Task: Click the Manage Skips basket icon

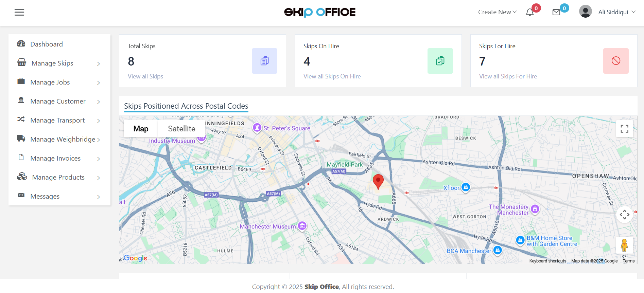Action: point(22,62)
